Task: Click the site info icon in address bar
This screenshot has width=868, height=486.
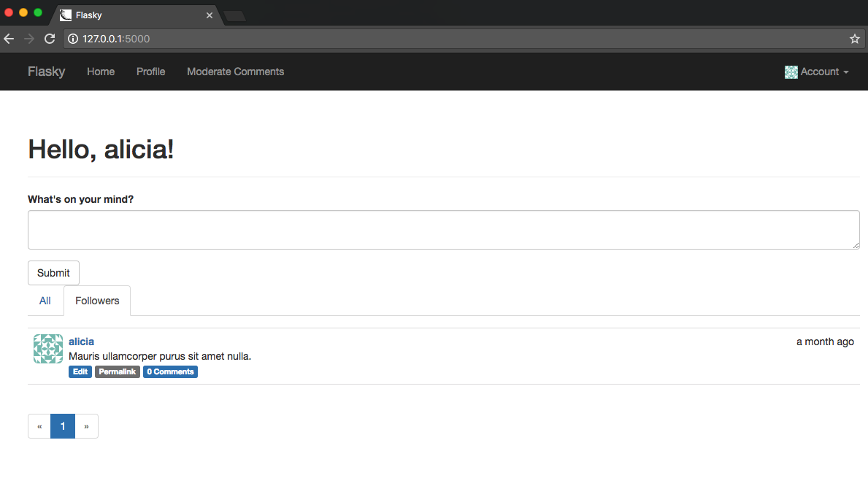Action: pyautogui.click(x=73, y=39)
